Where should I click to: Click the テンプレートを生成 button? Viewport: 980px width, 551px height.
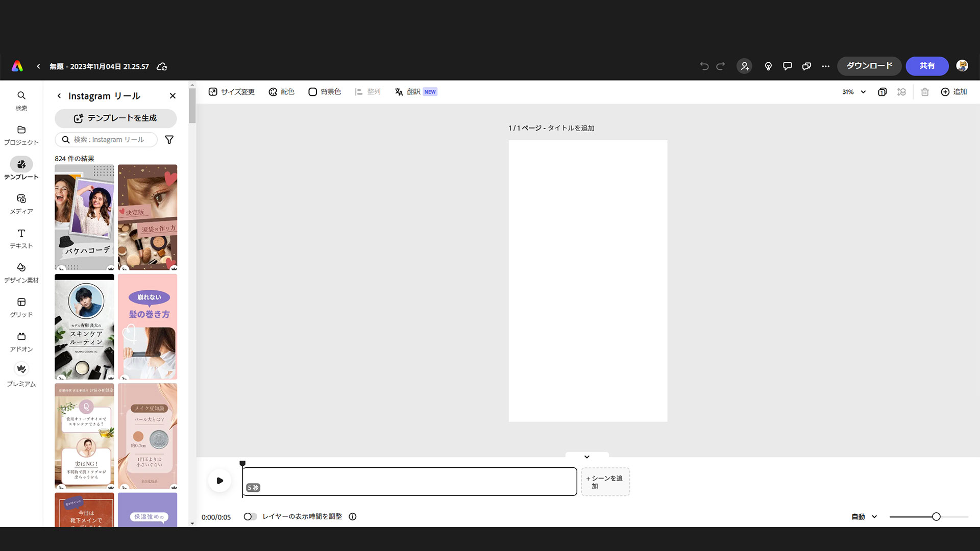pos(115,118)
